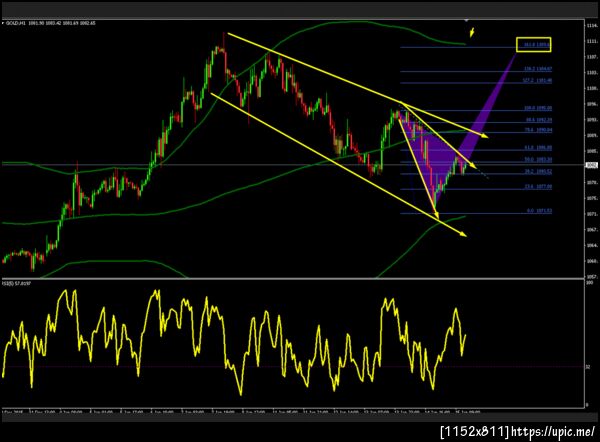Click the 50.0 Fibonacci level label

[539, 160]
